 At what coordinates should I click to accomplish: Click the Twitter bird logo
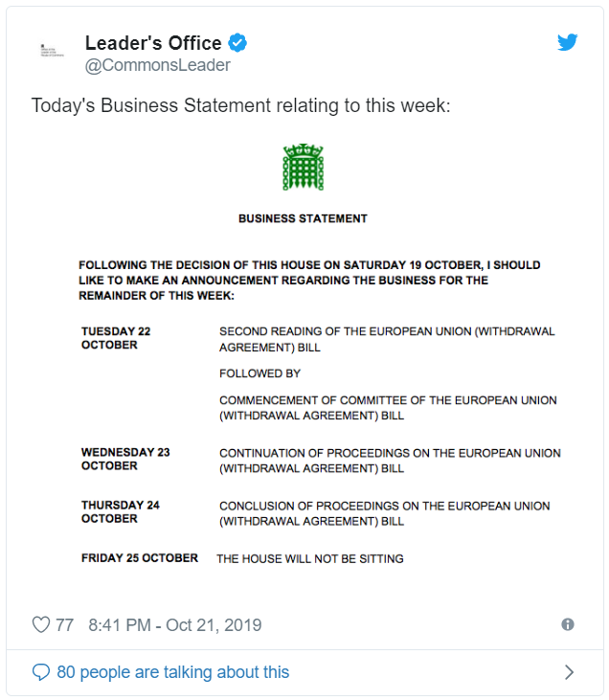[568, 42]
